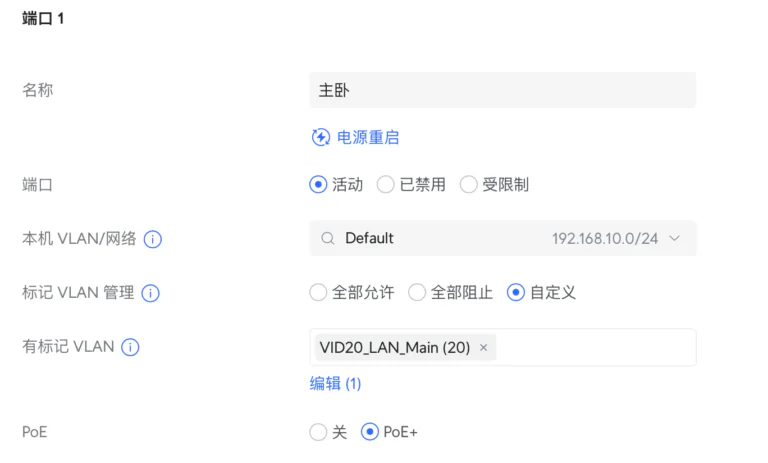Click info icon beside 标记 VLAN 管理
Viewport: 768px width, 463px height.
pos(151,293)
